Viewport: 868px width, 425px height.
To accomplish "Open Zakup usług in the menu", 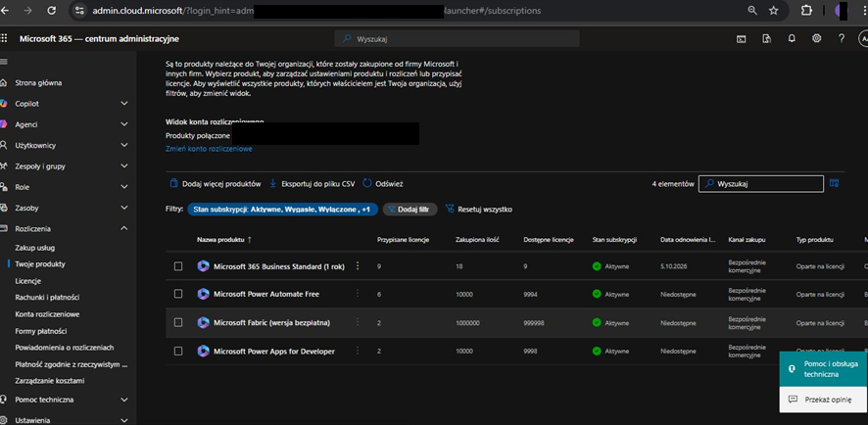I will [x=35, y=248].
